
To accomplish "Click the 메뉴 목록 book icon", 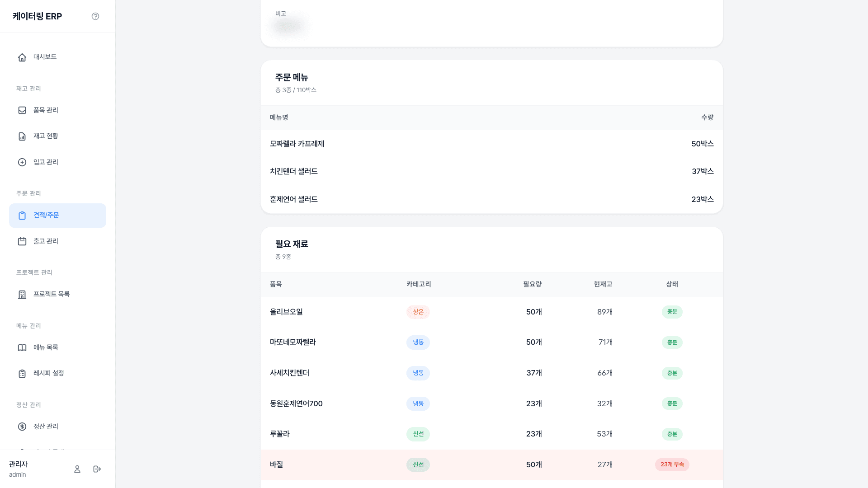I will pyautogui.click(x=22, y=347).
